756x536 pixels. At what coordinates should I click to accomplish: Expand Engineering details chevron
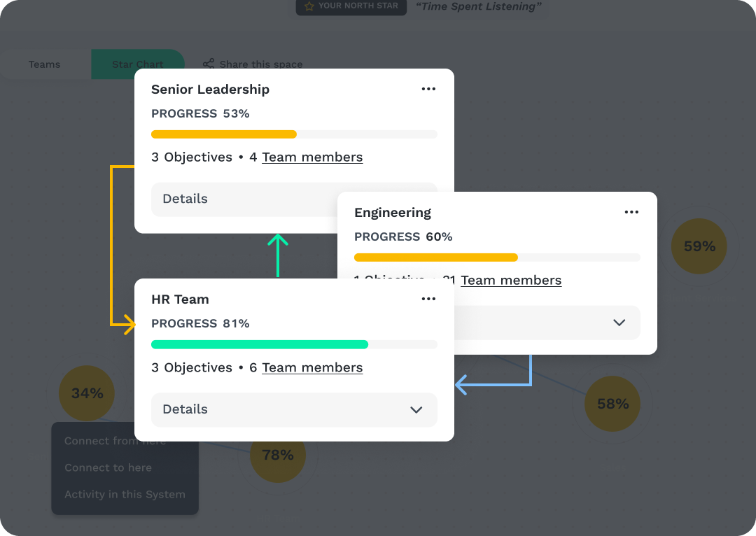(x=619, y=323)
